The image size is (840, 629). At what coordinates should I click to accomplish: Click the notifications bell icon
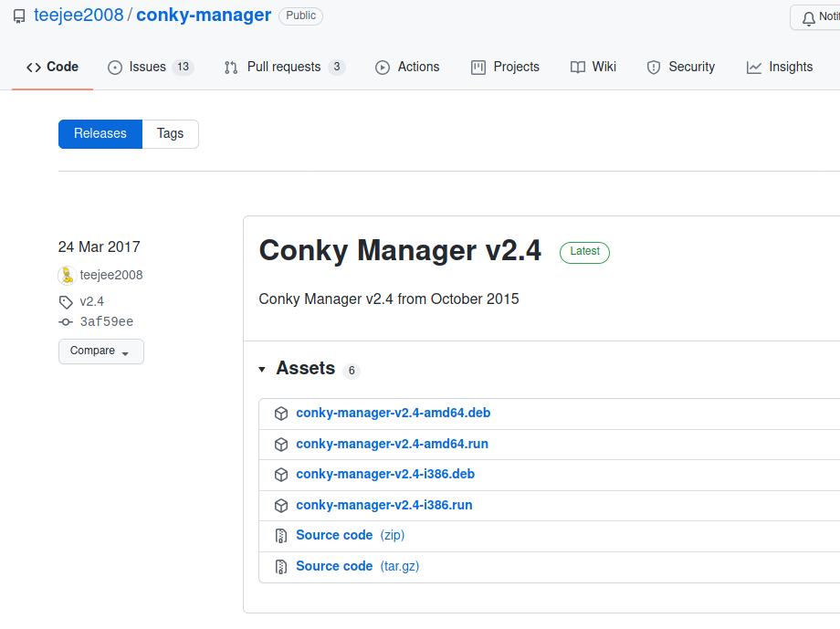(x=808, y=19)
